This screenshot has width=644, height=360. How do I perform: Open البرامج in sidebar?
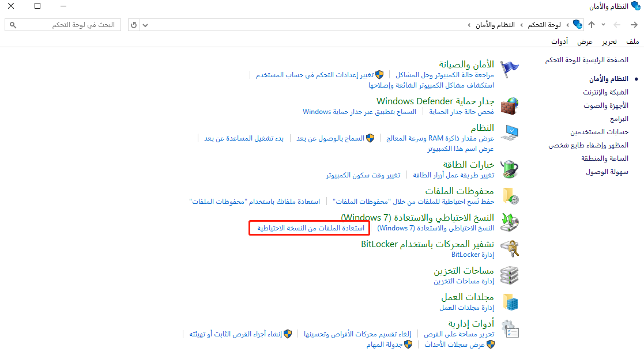click(619, 119)
